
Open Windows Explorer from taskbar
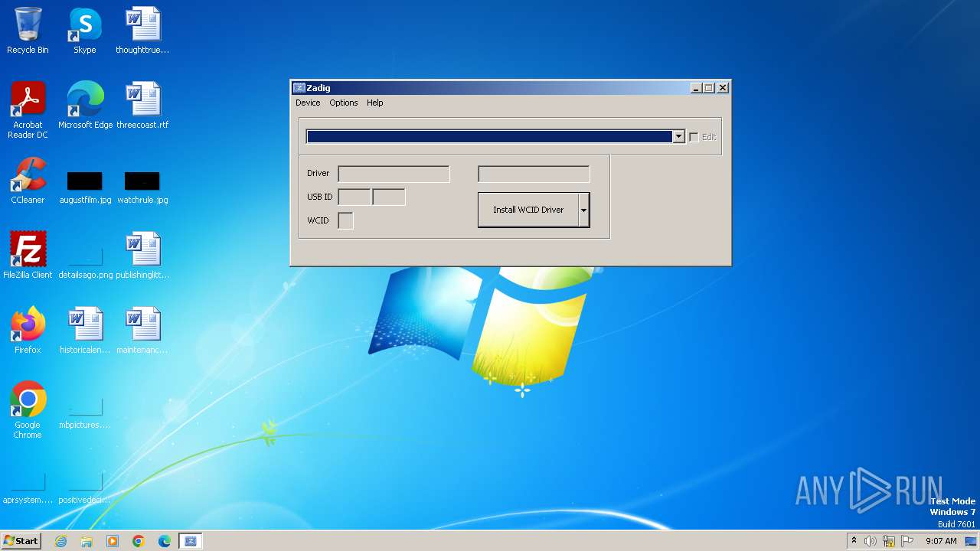point(87,541)
